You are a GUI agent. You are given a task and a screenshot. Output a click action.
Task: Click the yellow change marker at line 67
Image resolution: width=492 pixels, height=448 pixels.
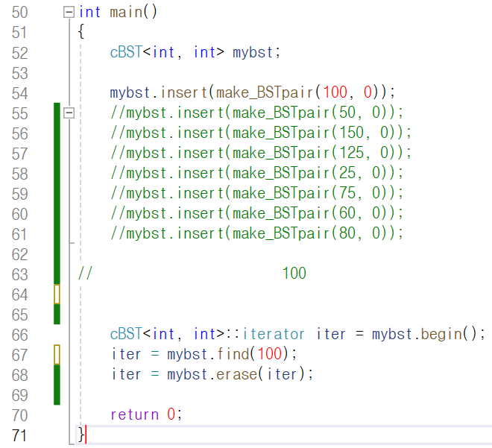pos(57,355)
